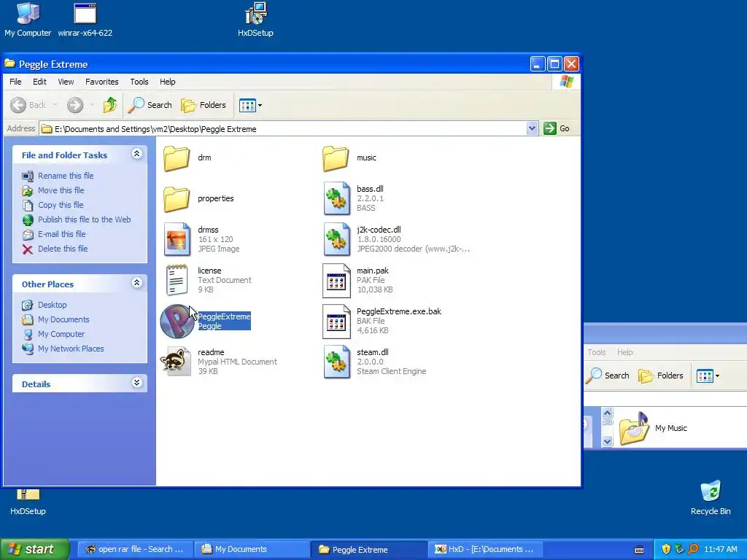Select the PeggleExtreme Peggle application icon
The height and width of the screenshot is (560, 747).
[x=177, y=322]
